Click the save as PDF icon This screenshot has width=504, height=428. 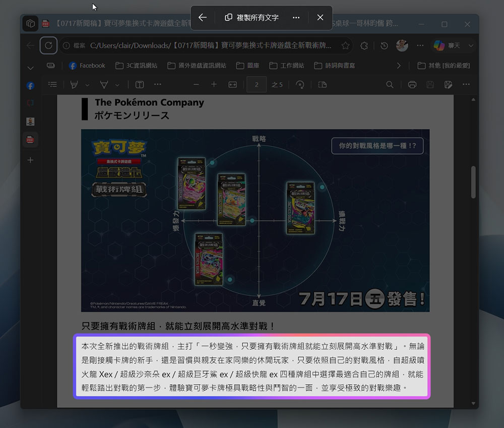pyautogui.click(x=448, y=85)
